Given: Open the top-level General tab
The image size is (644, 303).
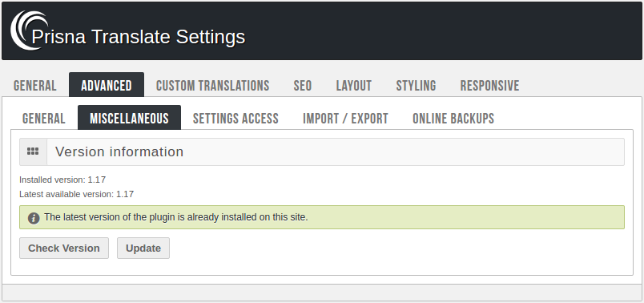Looking at the screenshot, I should [35, 86].
